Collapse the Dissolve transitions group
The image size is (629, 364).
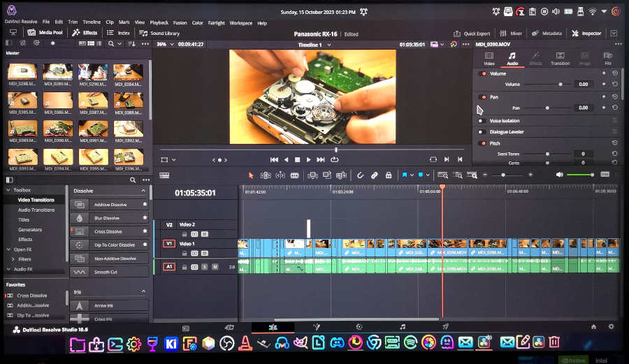(x=143, y=191)
